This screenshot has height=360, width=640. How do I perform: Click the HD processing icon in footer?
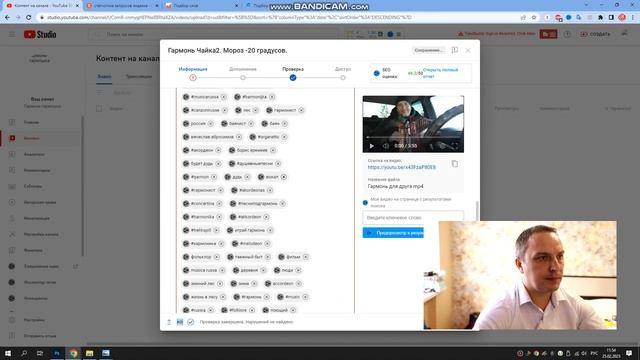pyautogui.click(x=180, y=322)
